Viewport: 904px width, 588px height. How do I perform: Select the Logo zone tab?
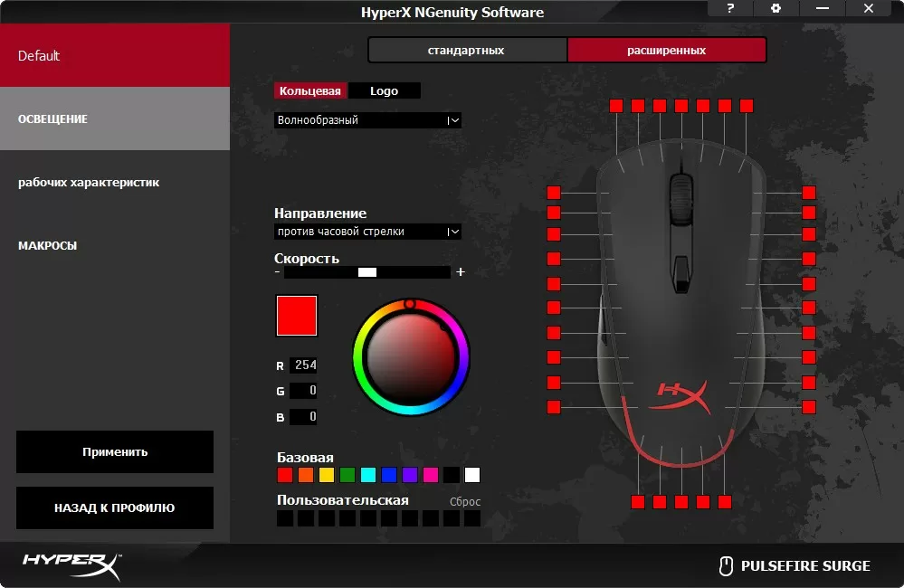pyautogui.click(x=384, y=90)
